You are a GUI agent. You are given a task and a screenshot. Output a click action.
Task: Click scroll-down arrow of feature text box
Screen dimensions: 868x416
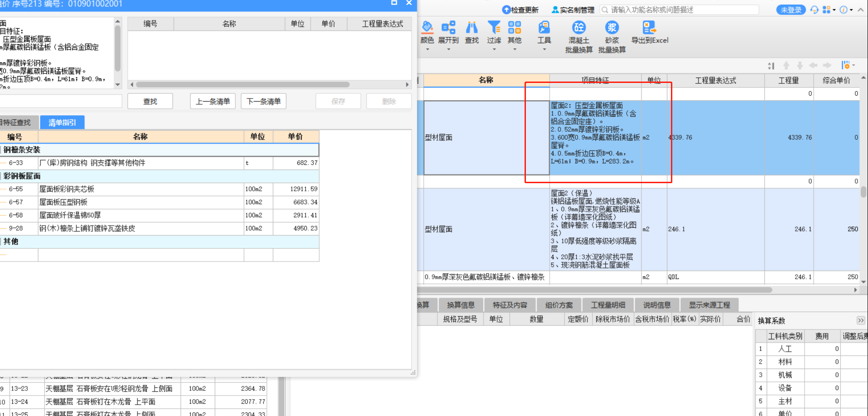tap(118, 85)
